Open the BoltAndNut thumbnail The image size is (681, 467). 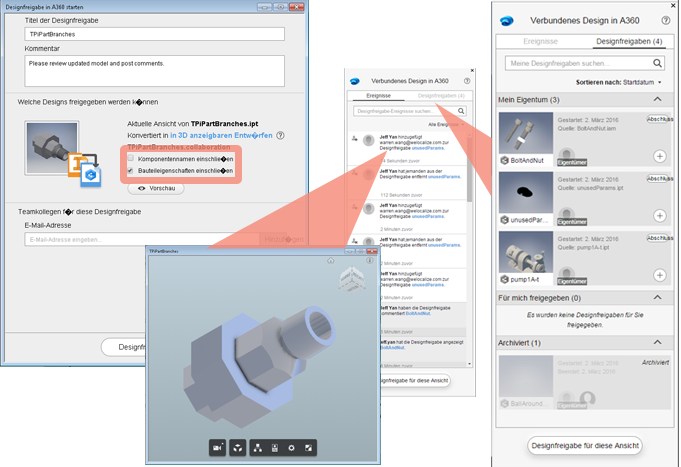tap(526, 133)
